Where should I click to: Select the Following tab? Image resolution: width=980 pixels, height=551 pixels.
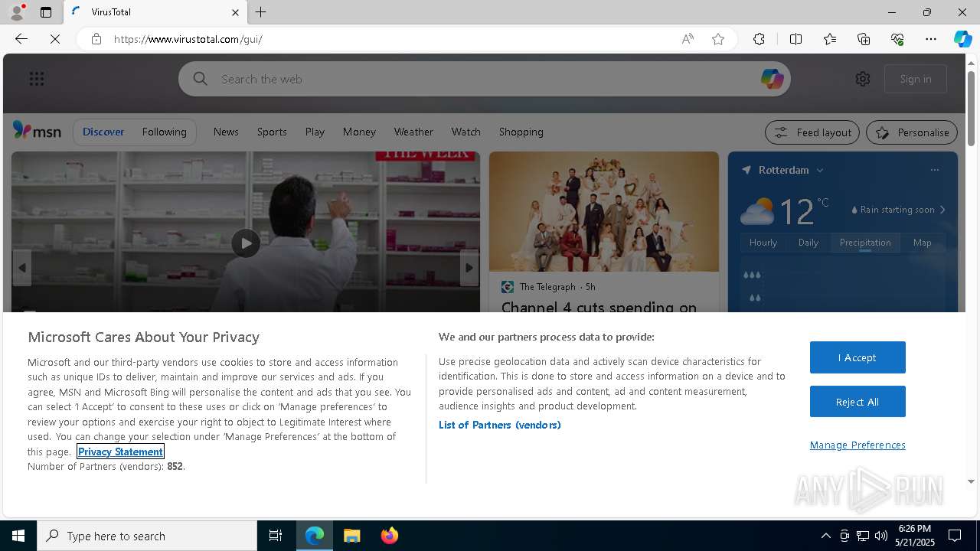click(x=164, y=132)
